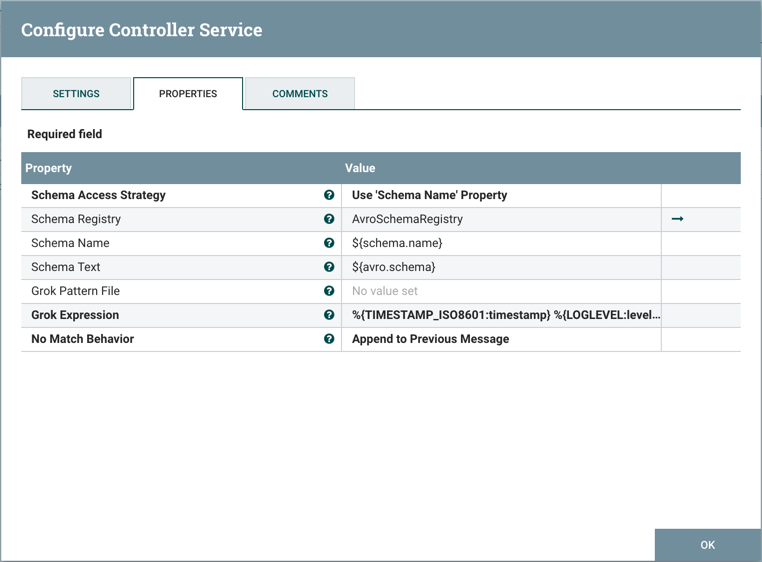Select the Properties tab
This screenshot has width=762, height=562.
[x=188, y=94]
